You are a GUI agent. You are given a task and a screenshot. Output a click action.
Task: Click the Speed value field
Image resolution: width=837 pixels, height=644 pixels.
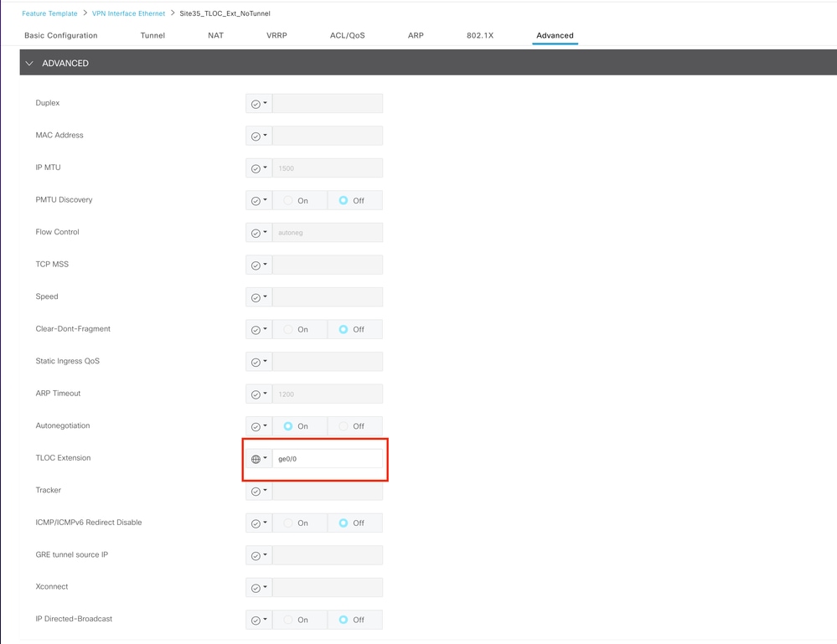[x=328, y=297]
